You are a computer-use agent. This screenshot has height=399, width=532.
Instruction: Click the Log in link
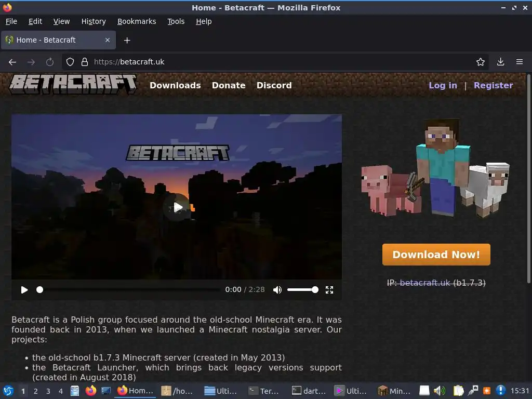point(443,85)
